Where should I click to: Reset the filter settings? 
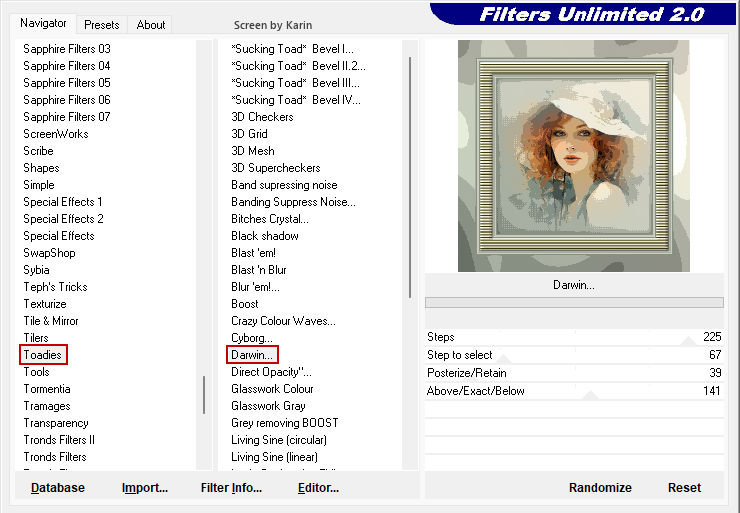[684, 488]
